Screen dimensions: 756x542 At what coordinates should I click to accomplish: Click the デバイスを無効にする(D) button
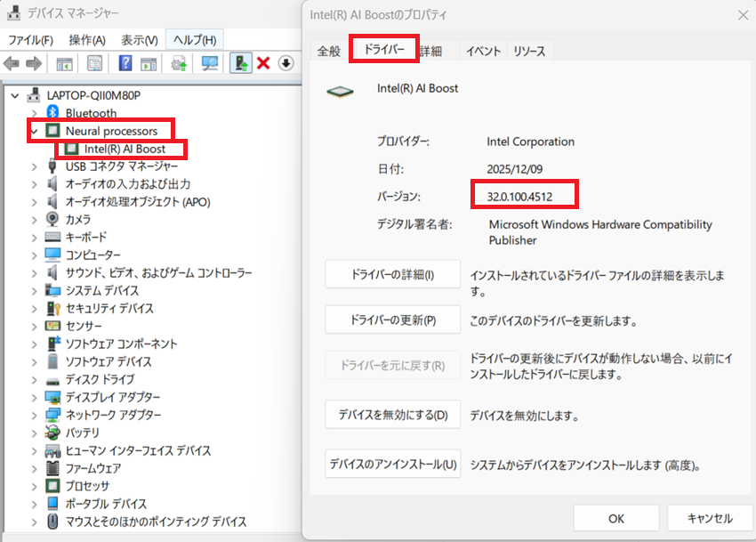tap(392, 415)
